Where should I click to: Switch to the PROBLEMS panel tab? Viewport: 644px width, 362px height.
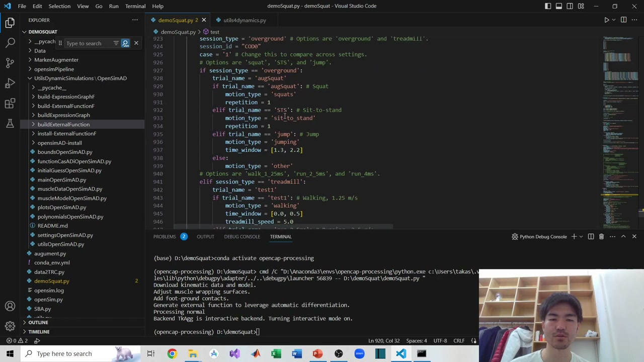171,236
